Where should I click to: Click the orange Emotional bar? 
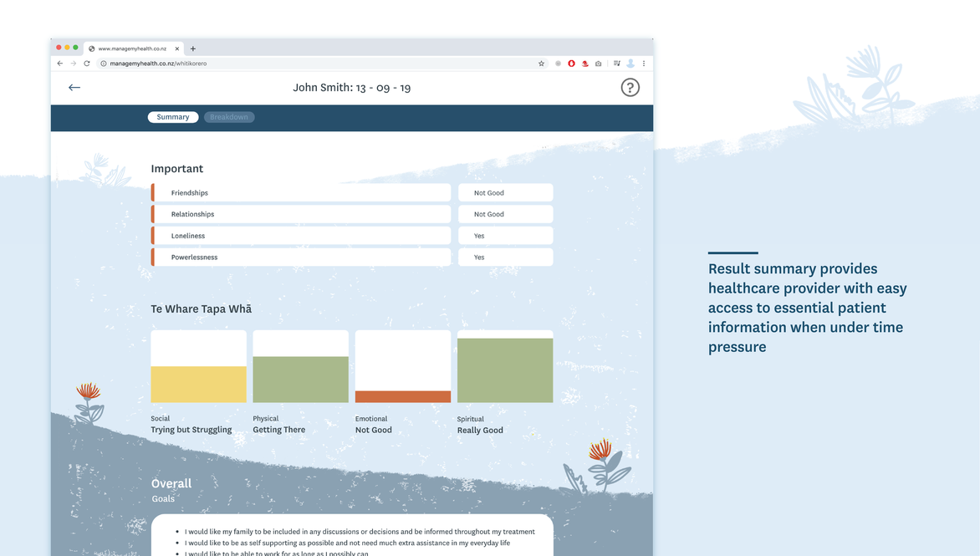click(x=403, y=396)
